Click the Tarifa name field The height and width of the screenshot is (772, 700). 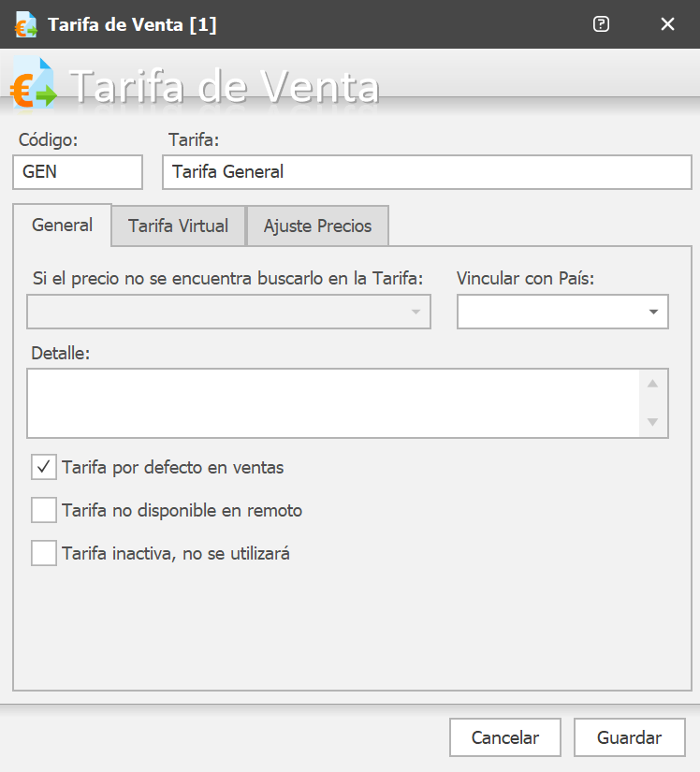(428, 172)
